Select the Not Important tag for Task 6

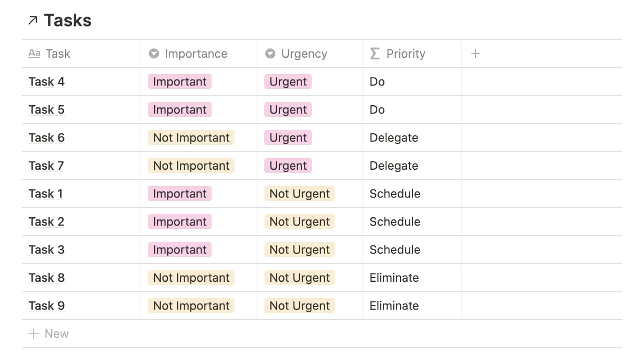click(x=191, y=138)
